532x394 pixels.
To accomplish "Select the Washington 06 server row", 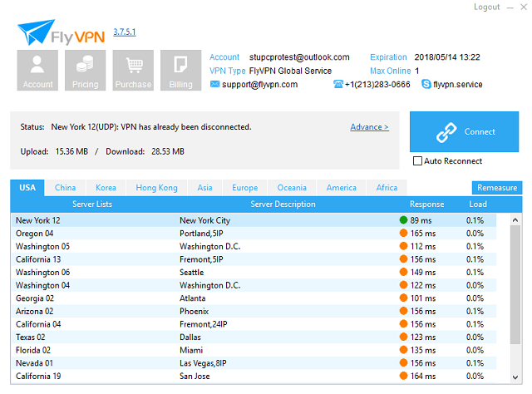I will point(254,272).
